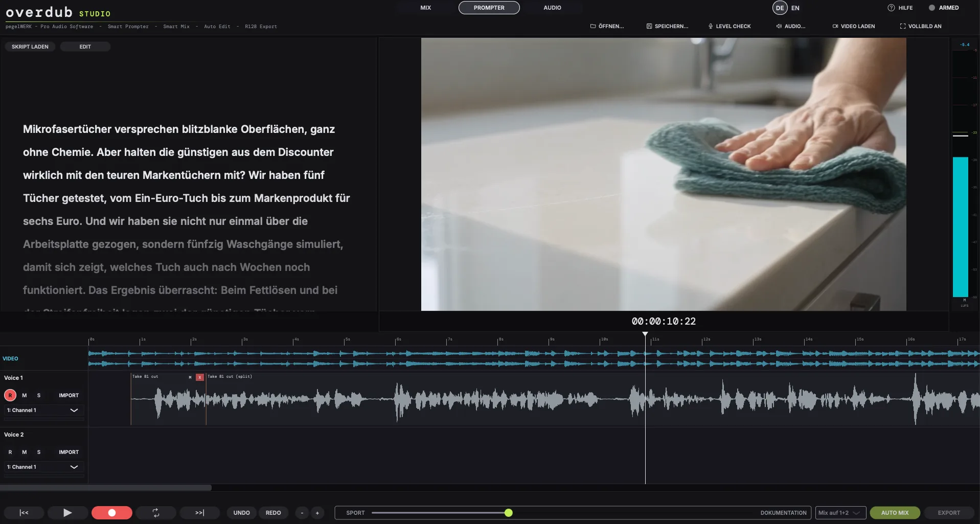Click the VIDEO track label
980x524 pixels.
10,358
